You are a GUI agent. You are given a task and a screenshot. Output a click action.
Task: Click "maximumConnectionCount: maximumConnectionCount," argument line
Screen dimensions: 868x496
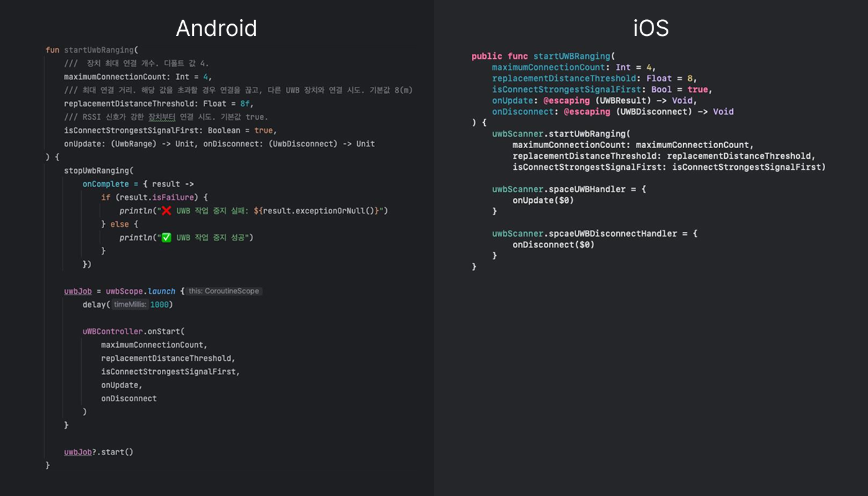[633, 145]
